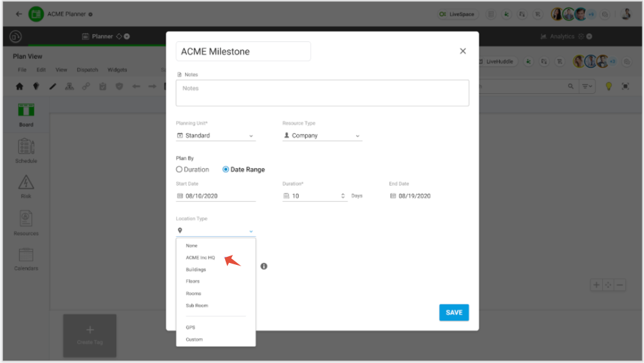Click the hierarchy structure toolbar icon
The image size is (644, 363).
pyautogui.click(x=69, y=86)
